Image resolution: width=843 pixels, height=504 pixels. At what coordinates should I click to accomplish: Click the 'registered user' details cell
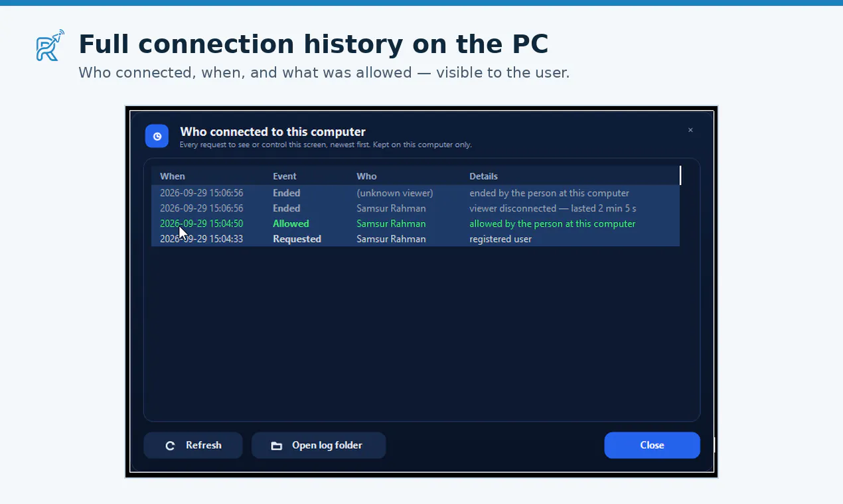[x=500, y=239]
